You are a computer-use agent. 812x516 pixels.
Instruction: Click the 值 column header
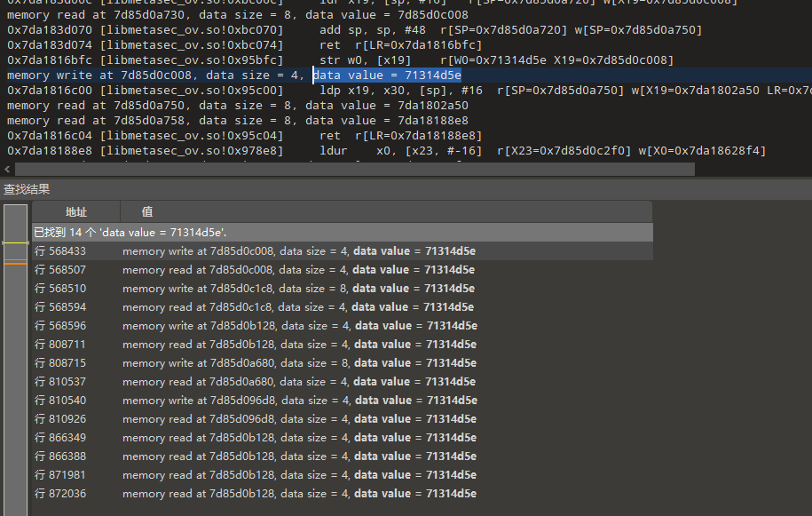pyautogui.click(x=147, y=212)
